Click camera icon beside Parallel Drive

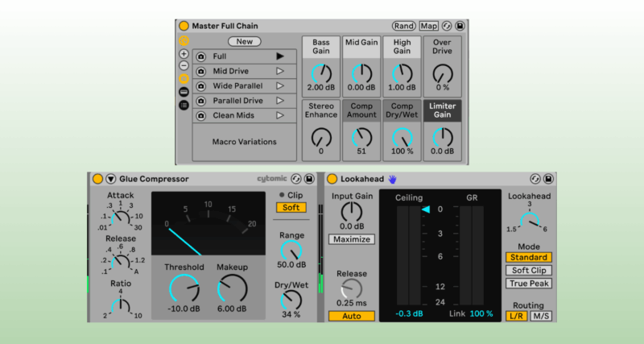coord(200,101)
